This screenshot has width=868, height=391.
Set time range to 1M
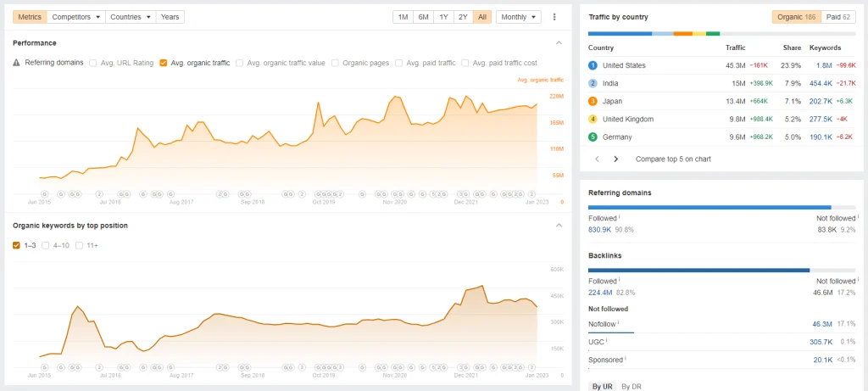(x=403, y=17)
